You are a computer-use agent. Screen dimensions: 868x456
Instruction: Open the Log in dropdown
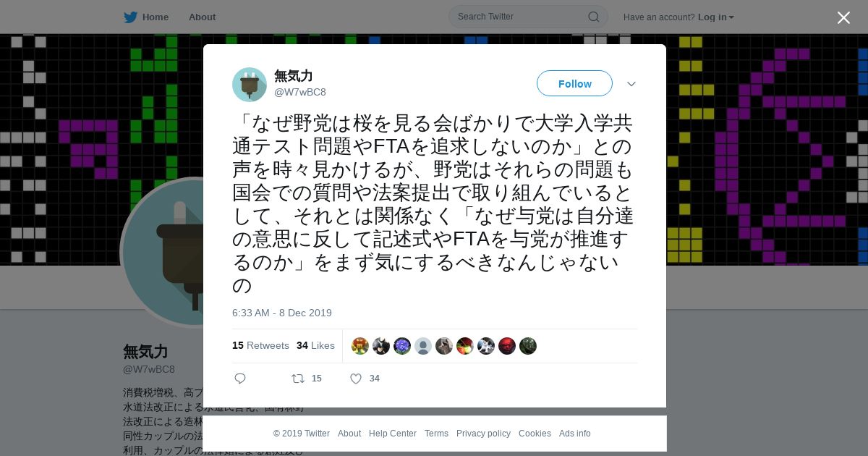tap(715, 17)
